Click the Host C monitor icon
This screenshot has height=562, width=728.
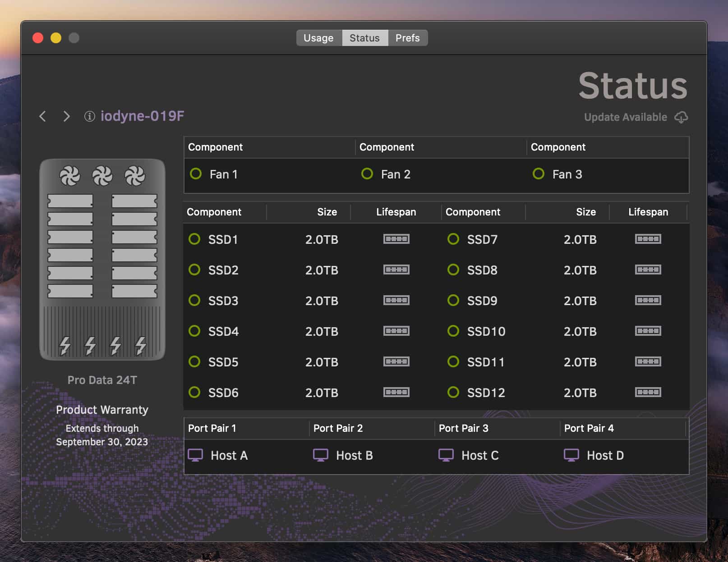[447, 455]
